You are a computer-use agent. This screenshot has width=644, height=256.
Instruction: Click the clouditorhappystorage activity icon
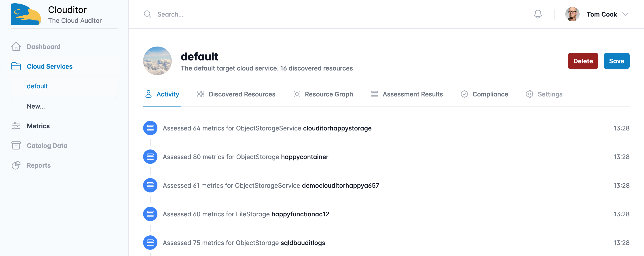[x=150, y=128]
